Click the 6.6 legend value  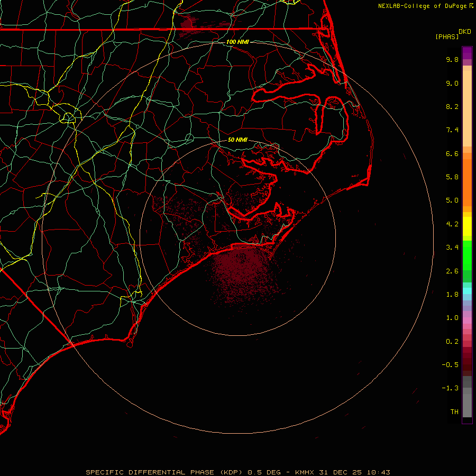(x=452, y=153)
